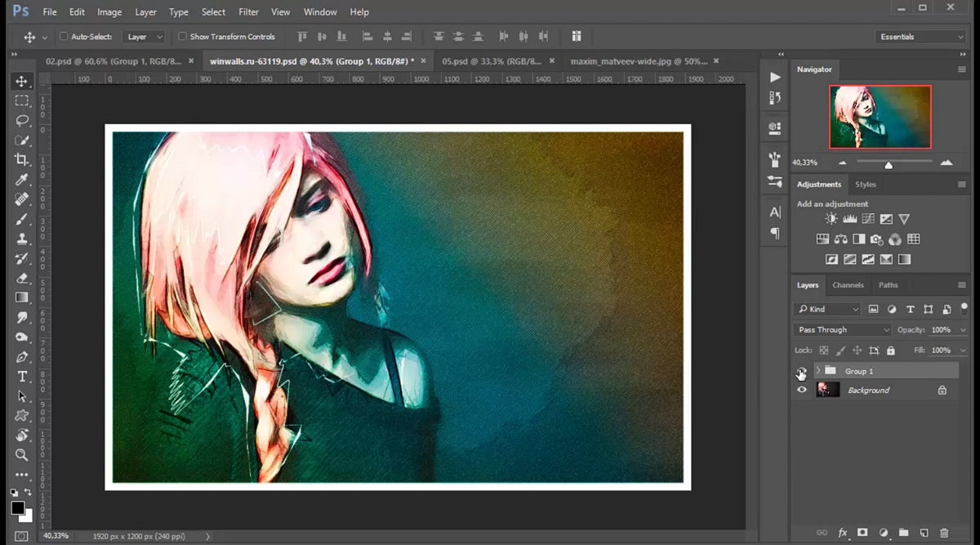Open the Kind filter dropdown
Image resolution: width=980 pixels, height=545 pixels.
828,309
